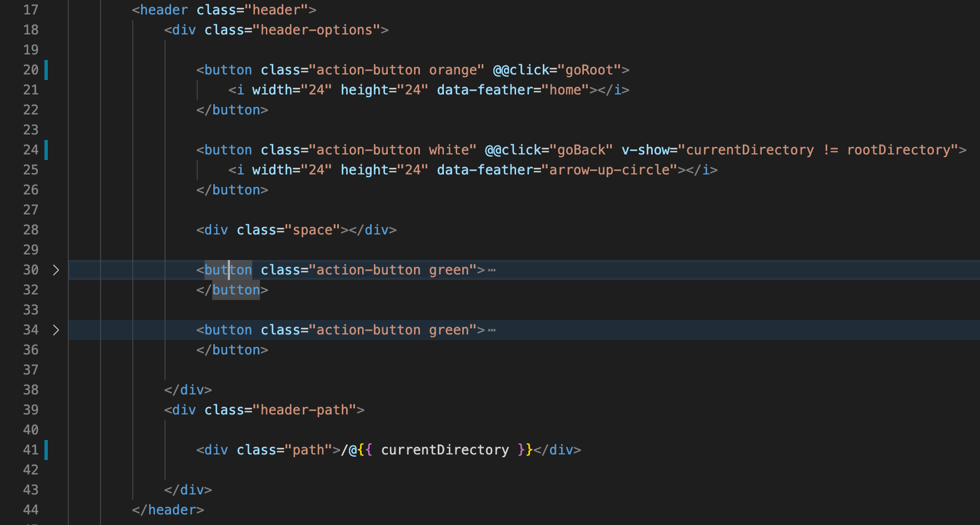This screenshot has height=525, width=980.
Task: Open the change marker beside line 41
Action: (46, 450)
